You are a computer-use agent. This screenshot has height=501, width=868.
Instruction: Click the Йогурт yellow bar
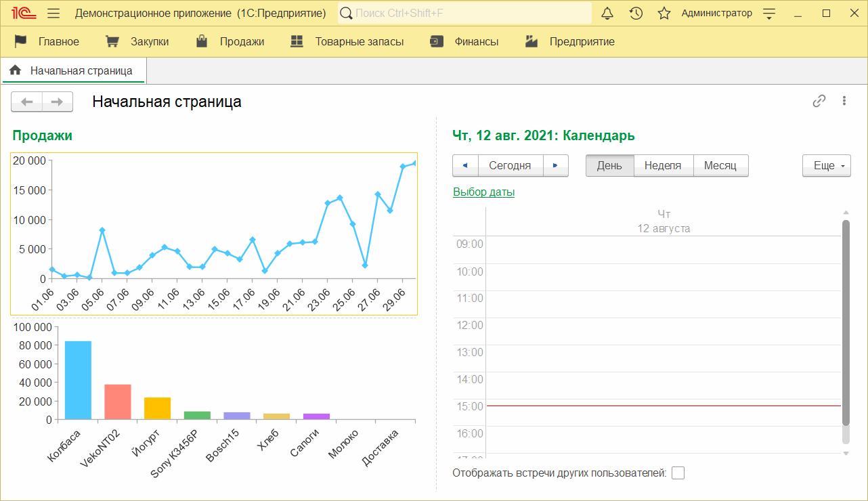(158, 408)
